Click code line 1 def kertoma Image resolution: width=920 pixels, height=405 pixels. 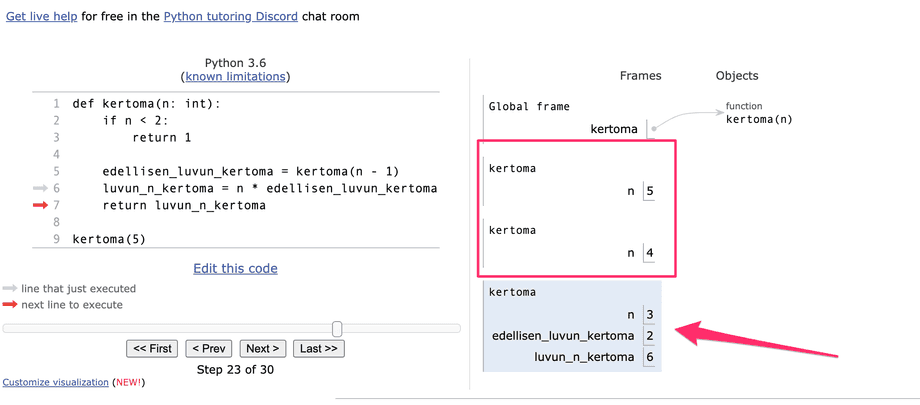[146, 103]
